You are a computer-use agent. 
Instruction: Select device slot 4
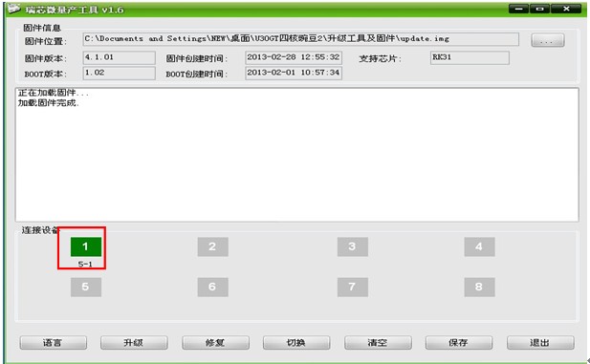[x=479, y=246]
